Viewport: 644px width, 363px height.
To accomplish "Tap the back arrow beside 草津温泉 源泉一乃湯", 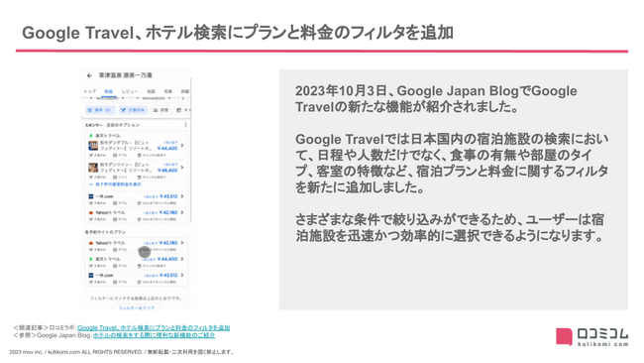I will 89,75.
